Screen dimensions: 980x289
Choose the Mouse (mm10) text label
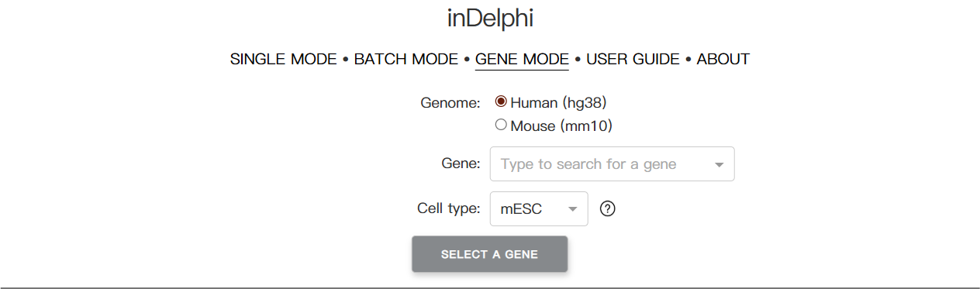tap(567, 126)
